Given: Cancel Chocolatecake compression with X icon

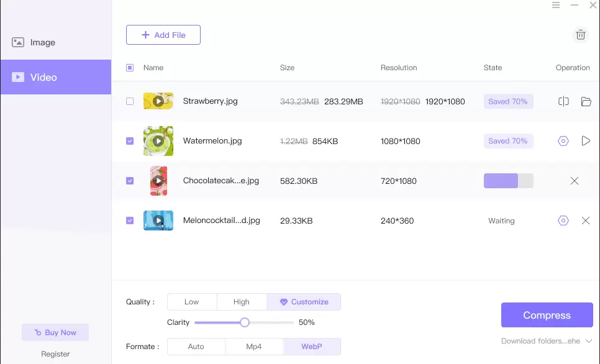Looking at the screenshot, I should click(x=575, y=181).
